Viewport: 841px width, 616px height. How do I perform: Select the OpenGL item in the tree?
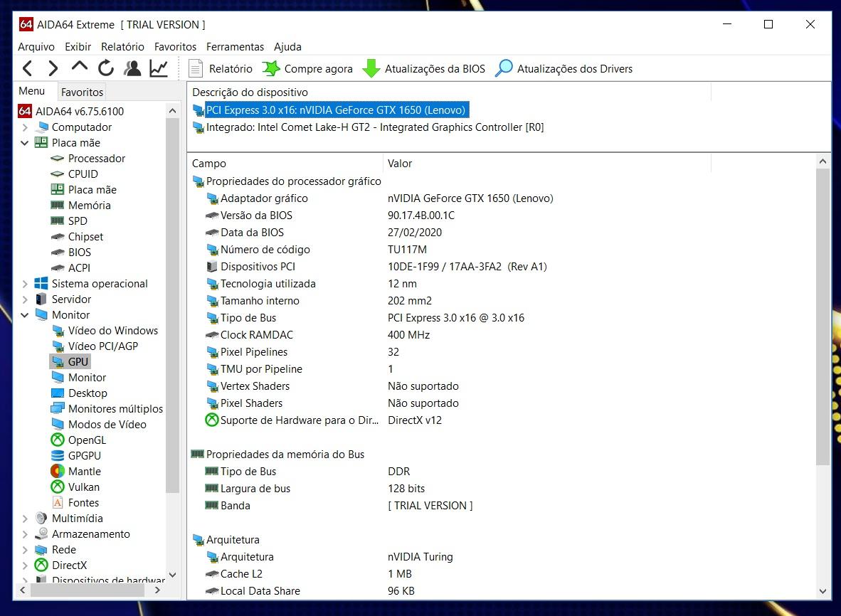tap(87, 440)
